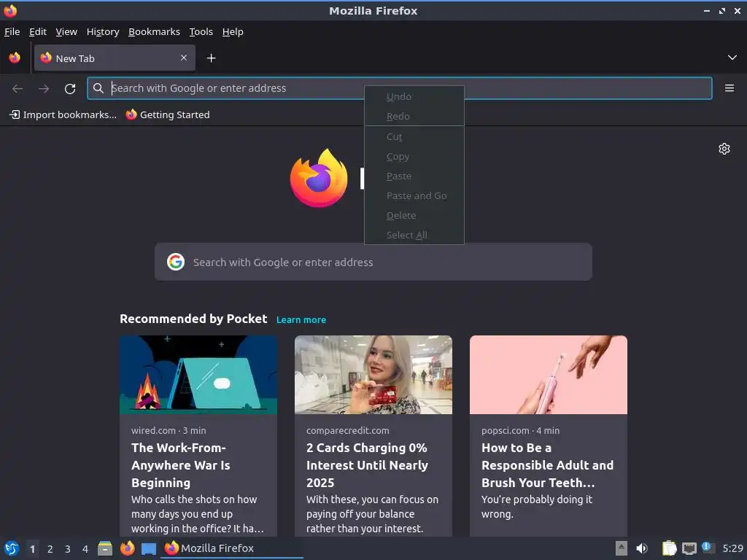Choose Copy in context menu
This screenshot has width=747, height=560.
(414, 157)
